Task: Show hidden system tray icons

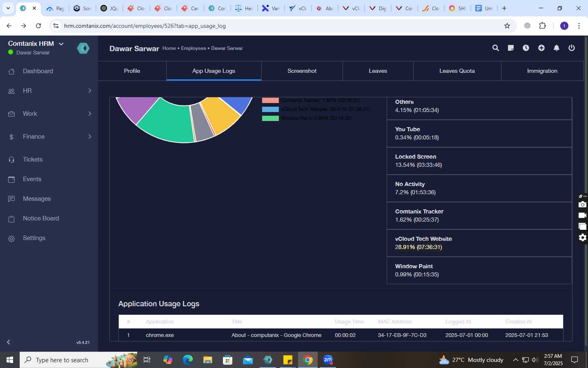Action: (x=515, y=360)
